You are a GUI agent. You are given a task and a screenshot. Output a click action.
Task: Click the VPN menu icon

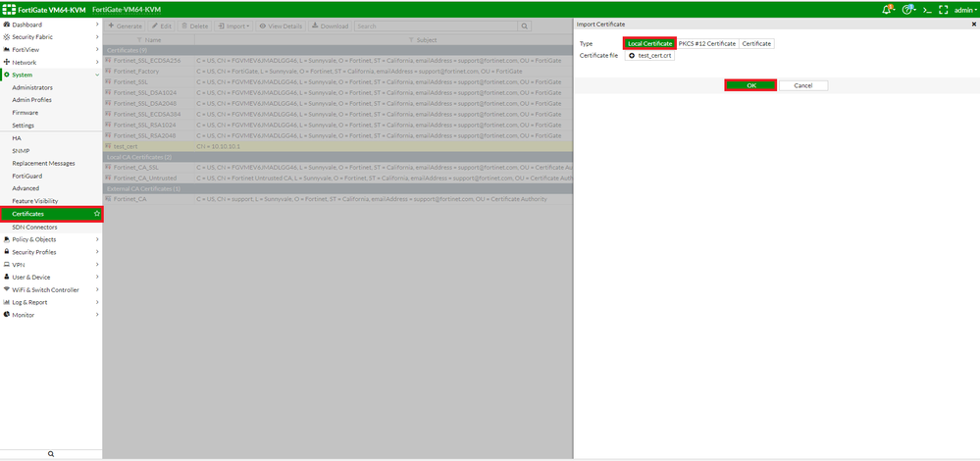(6, 265)
